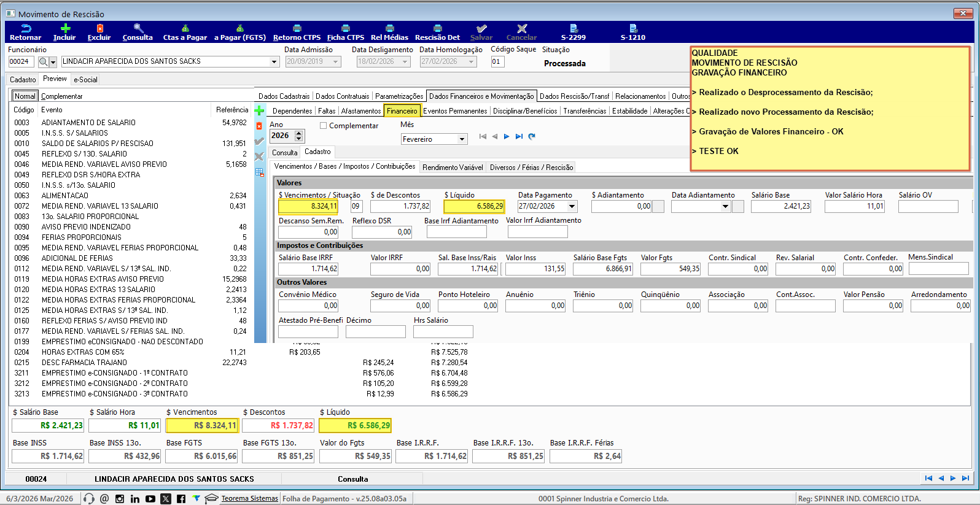The width and height of the screenshot is (980, 505).
Task: Click the refresh icon beside month navigation
Action: [x=532, y=136]
